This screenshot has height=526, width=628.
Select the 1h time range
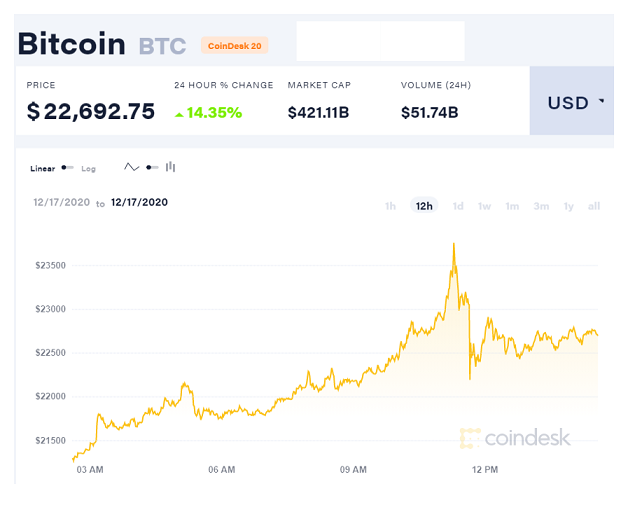[x=390, y=206]
